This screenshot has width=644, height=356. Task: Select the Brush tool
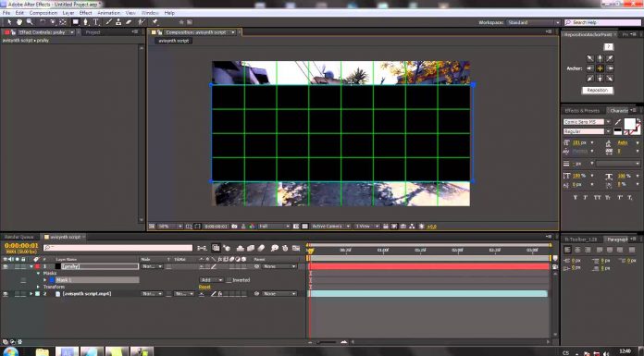[x=108, y=22]
